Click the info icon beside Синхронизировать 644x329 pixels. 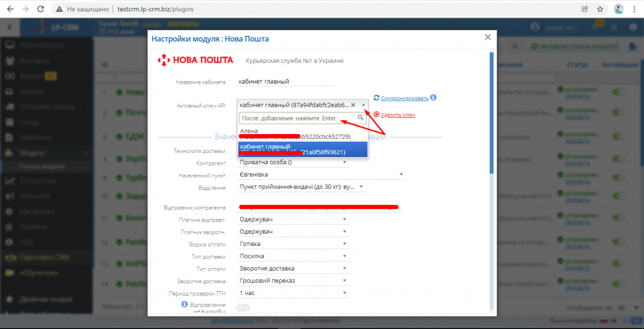(433, 98)
